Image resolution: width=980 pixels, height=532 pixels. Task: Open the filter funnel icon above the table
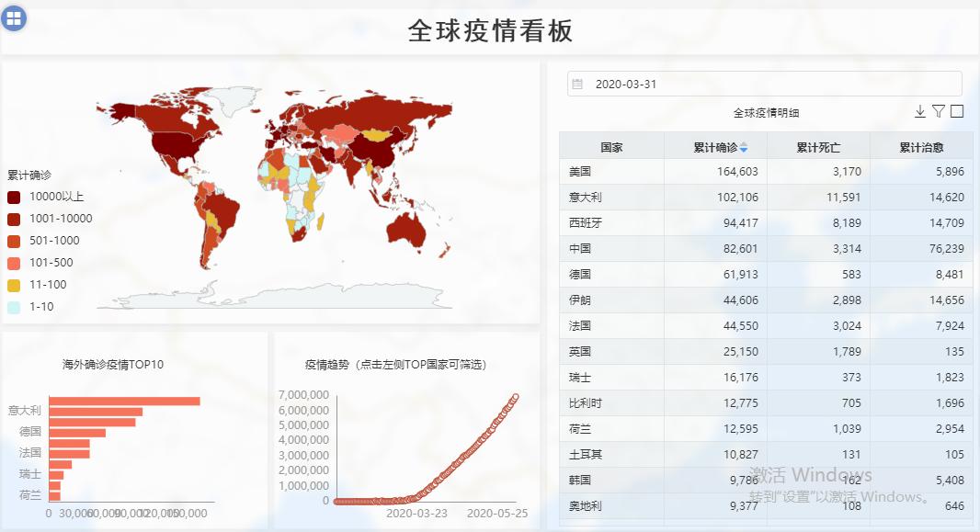[x=937, y=111]
